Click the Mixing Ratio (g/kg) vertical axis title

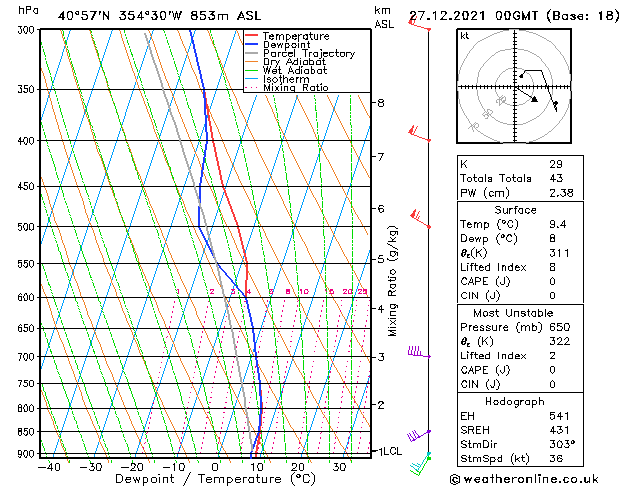point(392,281)
